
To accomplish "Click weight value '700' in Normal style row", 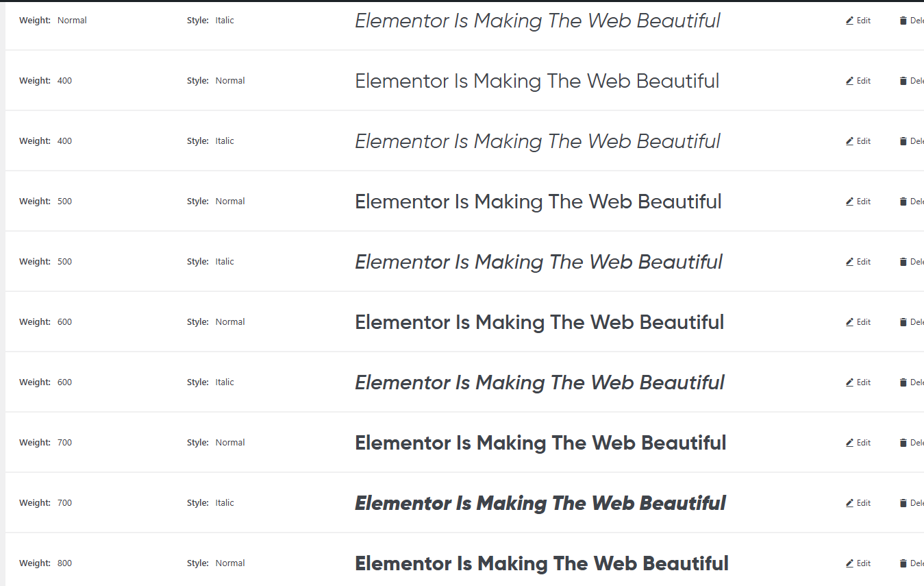I will coord(64,443).
